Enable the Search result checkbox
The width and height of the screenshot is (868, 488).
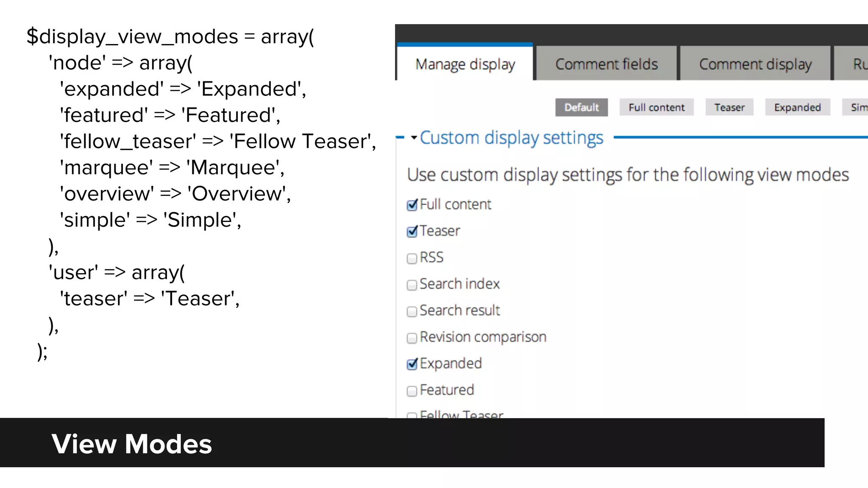click(x=412, y=312)
